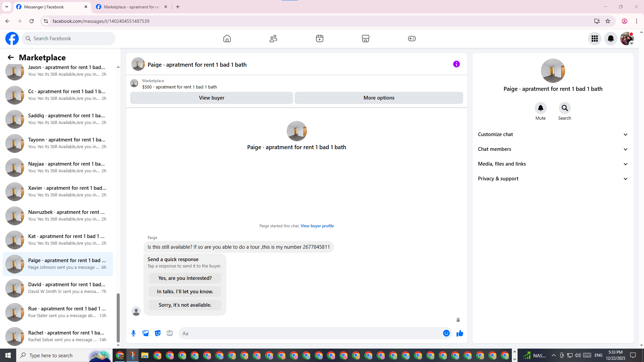Open the sticker picker icon
The height and width of the screenshot is (362, 644).
(x=158, y=333)
